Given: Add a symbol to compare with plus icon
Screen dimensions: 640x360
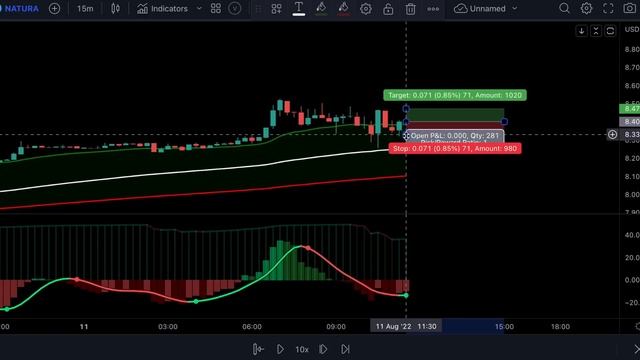Looking at the screenshot, I should click(x=54, y=9).
